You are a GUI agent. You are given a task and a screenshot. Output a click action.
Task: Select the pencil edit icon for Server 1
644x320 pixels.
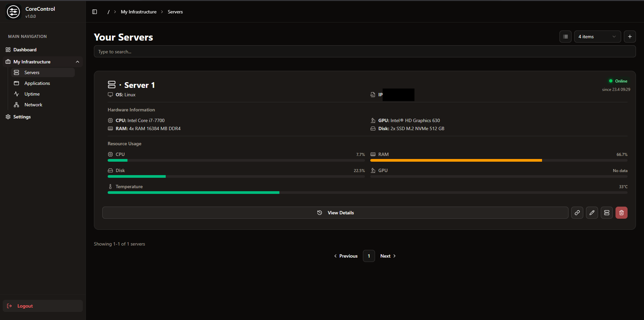click(x=591, y=213)
